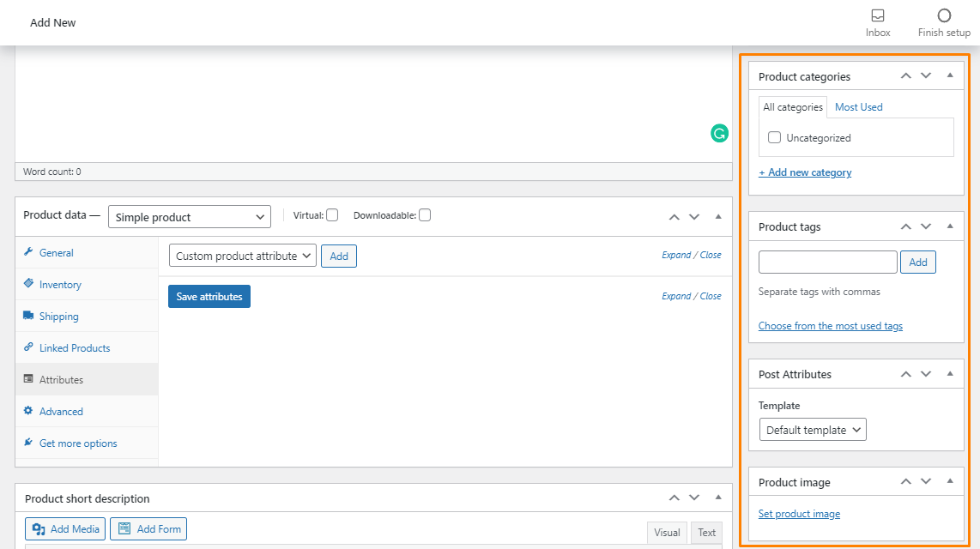Screen dimensions: 980x549
Task: Click the Word count: 0 text
Action: click(51, 172)
